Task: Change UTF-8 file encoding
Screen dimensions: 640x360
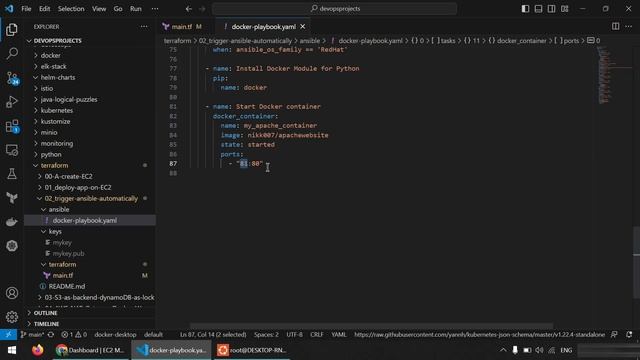Action: 294,334
